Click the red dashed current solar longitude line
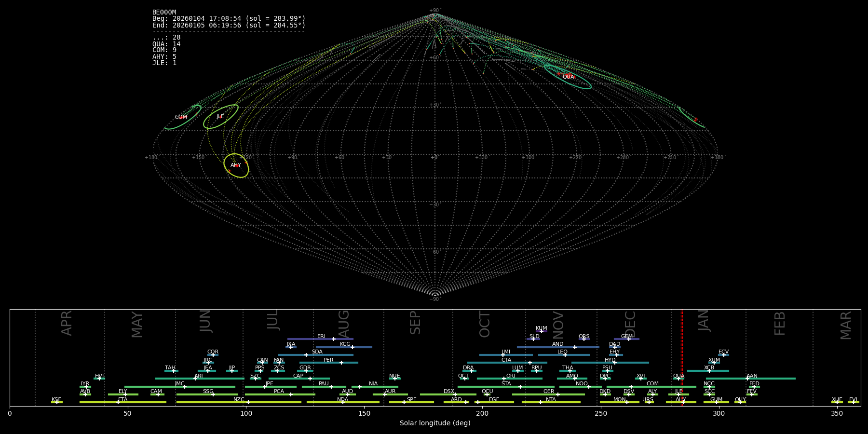 [x=681, y=357]
